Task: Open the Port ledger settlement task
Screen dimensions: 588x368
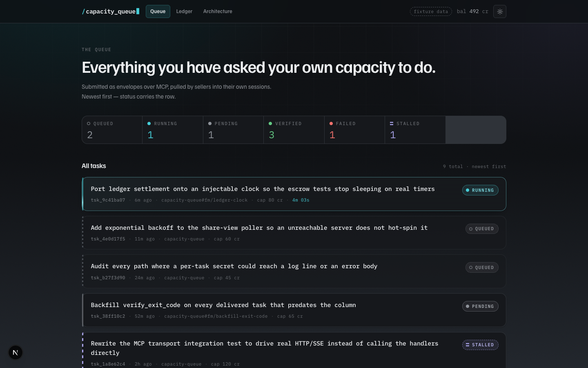Action: [294, 194]
